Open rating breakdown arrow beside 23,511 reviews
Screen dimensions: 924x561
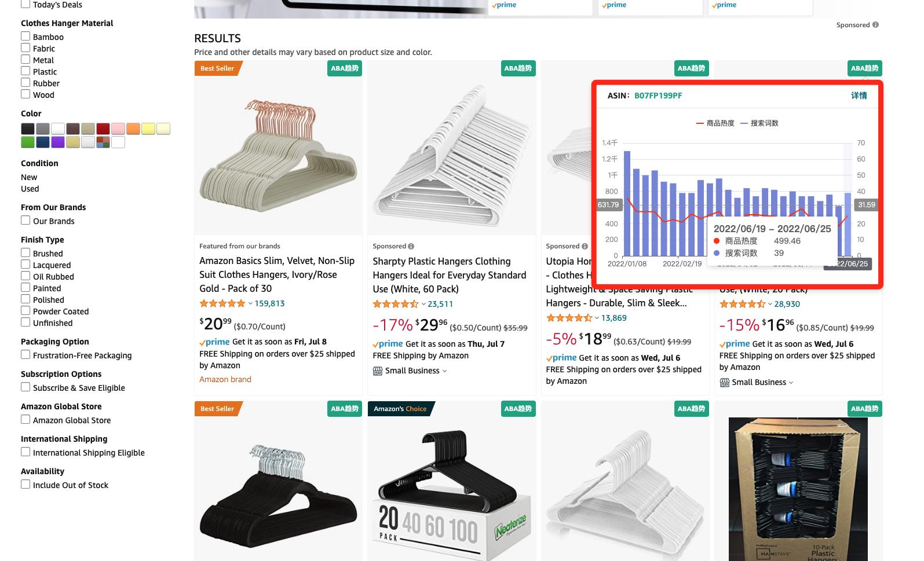(423, 304)
